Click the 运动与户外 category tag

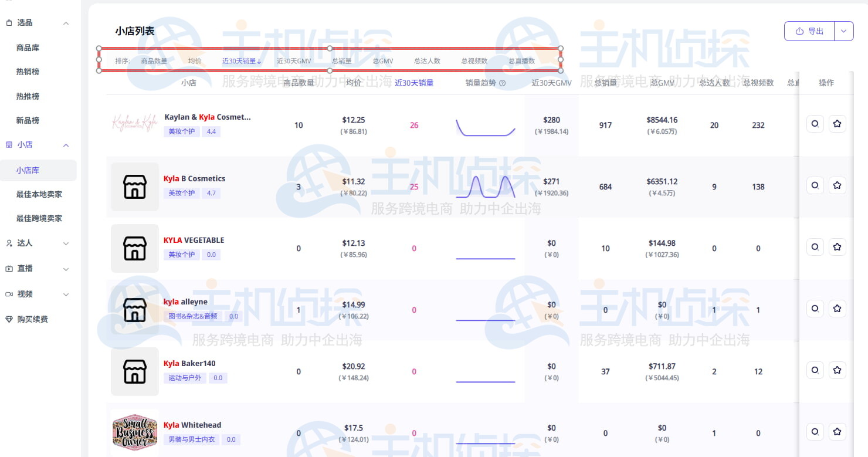[185, 378]
